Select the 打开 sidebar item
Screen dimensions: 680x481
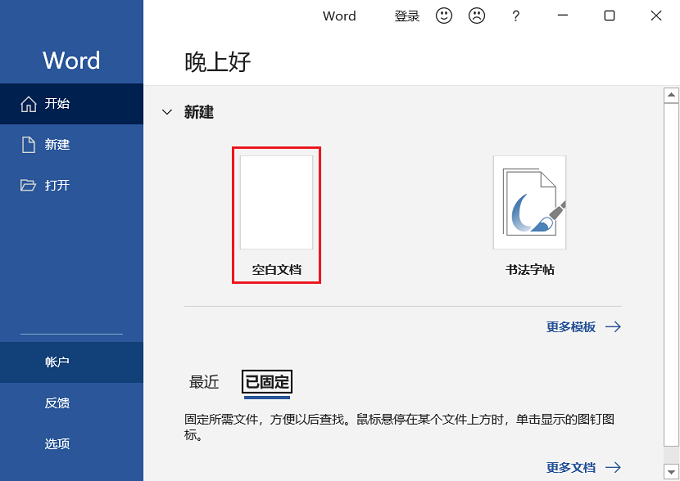pyautogui.click(x=72, y=185)
